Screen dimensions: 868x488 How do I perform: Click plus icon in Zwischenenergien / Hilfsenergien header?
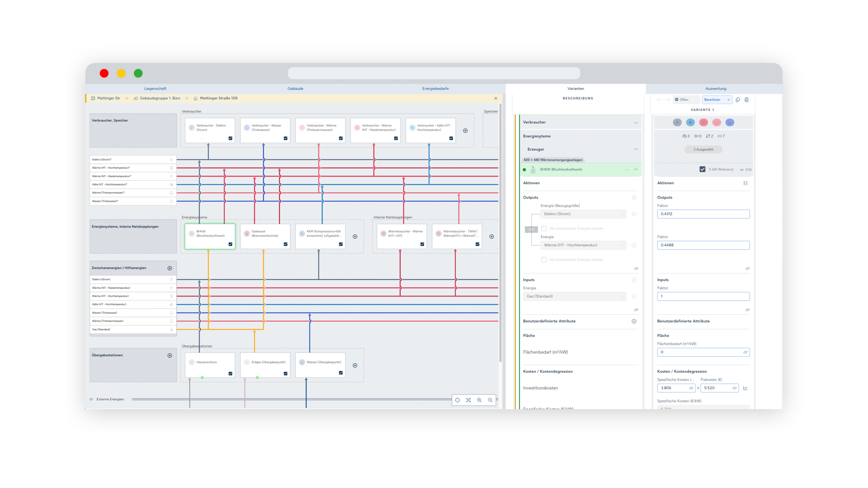[170, 268]
